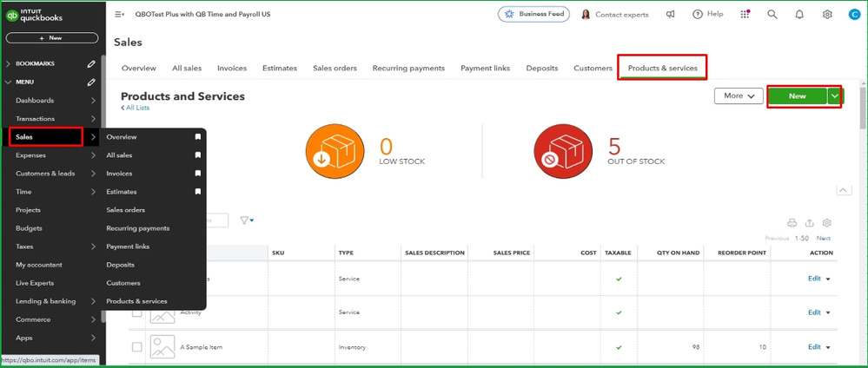This screenshot has height=368, width=868.
Task: Open Business Feed
Action: [533, 15]
